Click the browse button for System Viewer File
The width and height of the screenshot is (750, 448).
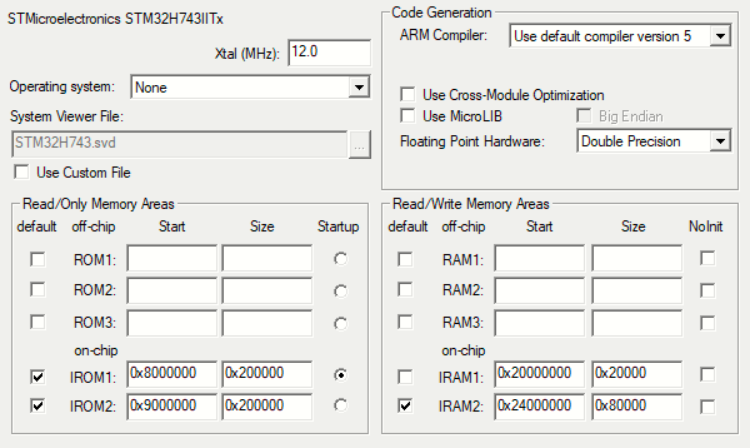point(359,144)
